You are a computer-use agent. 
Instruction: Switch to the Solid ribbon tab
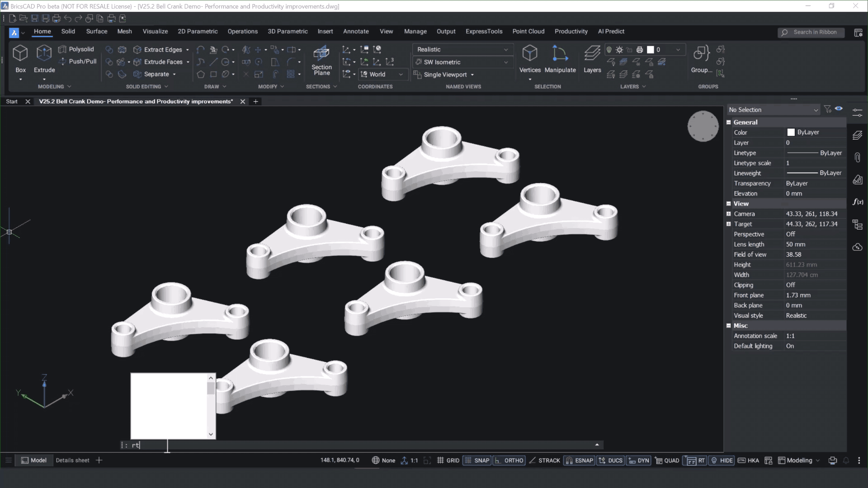tap(68, 31)
